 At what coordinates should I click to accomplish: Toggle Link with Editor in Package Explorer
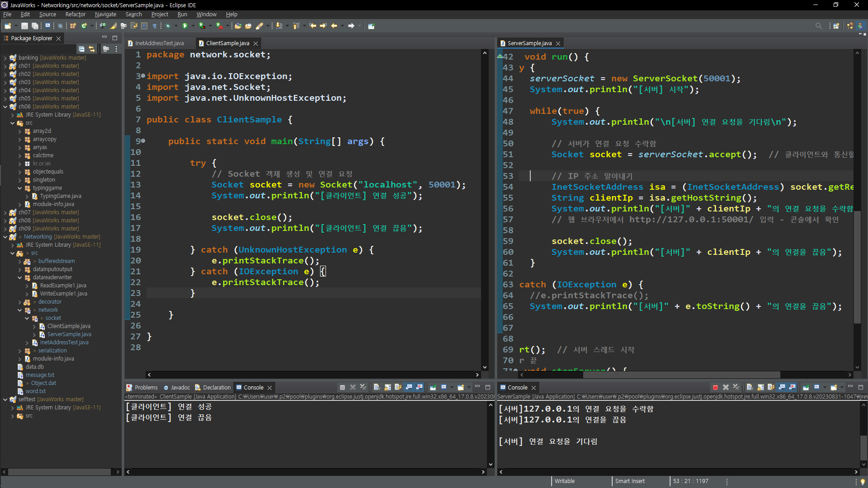click(92, 49)
